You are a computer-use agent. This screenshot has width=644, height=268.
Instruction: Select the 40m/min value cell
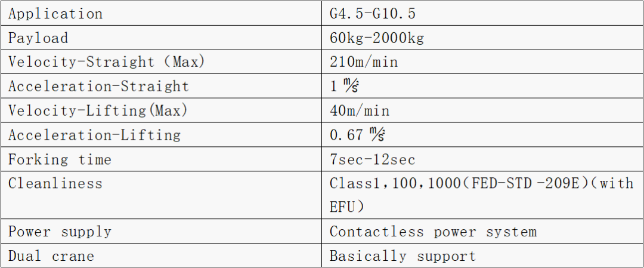[x=482, y=110]
